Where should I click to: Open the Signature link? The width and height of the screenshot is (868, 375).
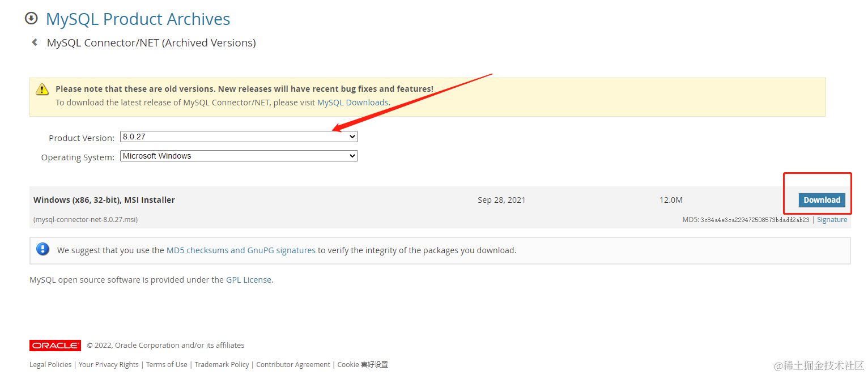click(832, 220)
